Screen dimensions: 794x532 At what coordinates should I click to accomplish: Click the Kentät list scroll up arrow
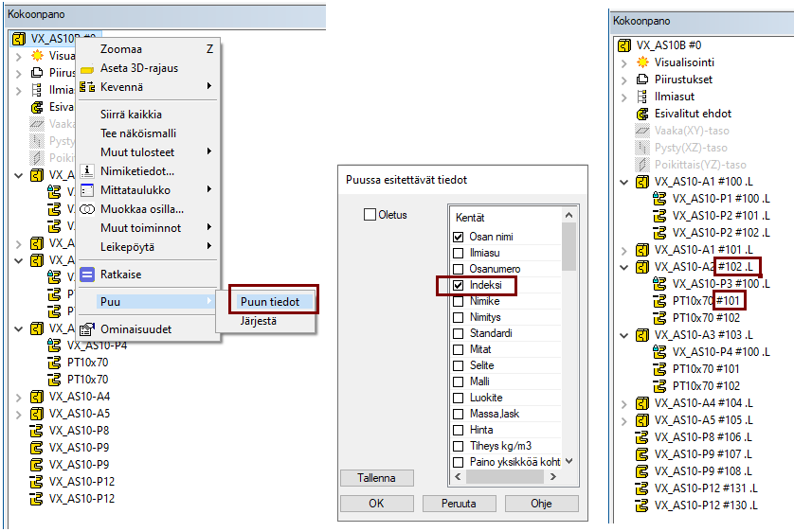point(569,216)
